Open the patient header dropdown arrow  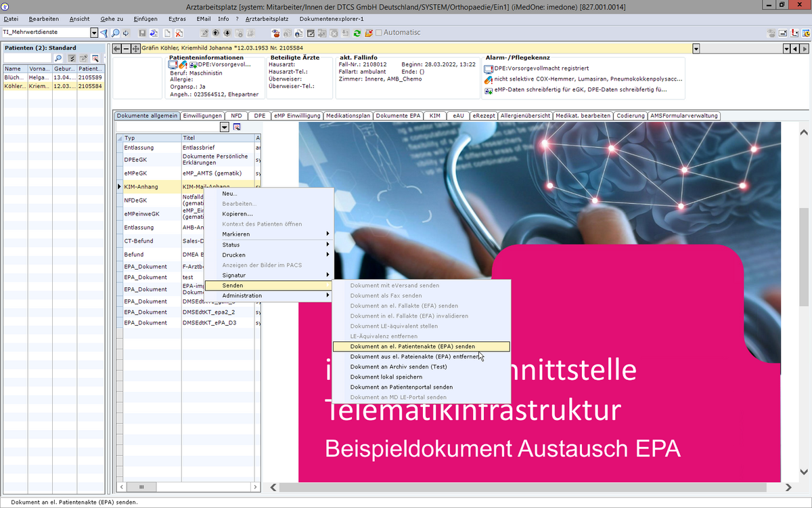pyautogui.click(x=696, y=49)
